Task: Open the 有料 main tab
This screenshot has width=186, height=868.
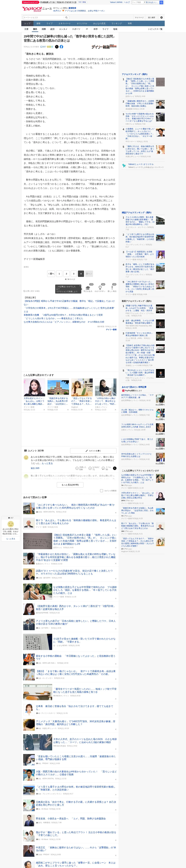Action: pos(130,24)
